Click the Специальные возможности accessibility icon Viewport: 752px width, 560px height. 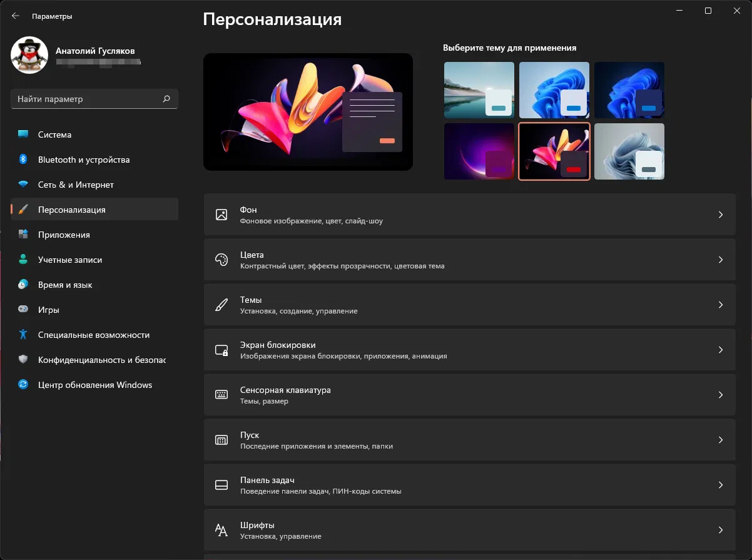pos(23,335)
